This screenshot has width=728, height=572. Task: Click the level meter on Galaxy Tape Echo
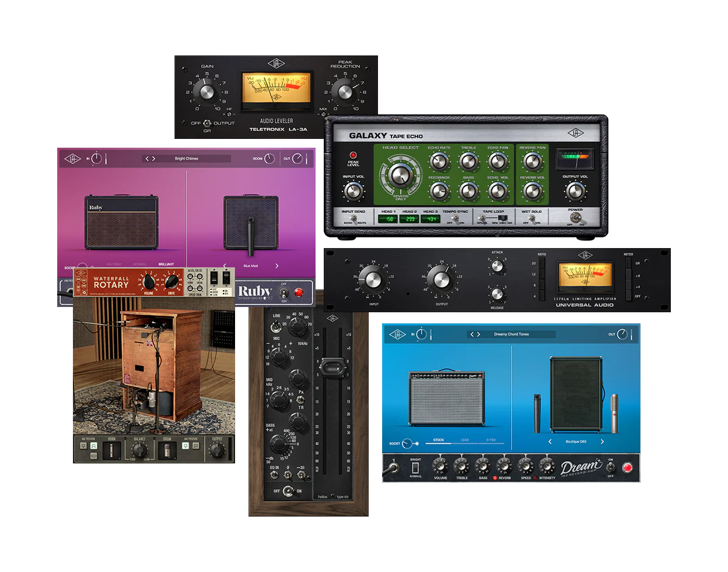click(x=575, y=158)
